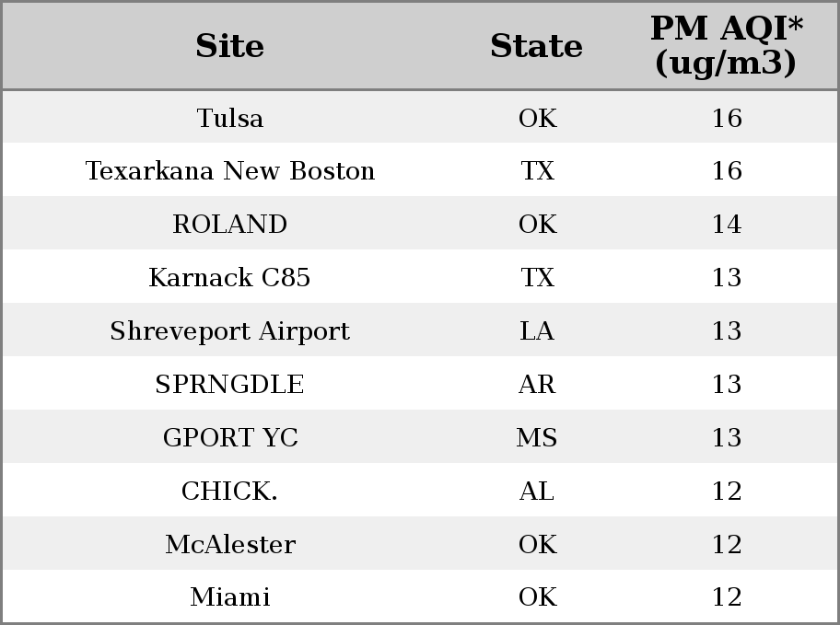Select the GPORT YC site cell
This screenshot has height=625, width=840.
click(230, 437)
